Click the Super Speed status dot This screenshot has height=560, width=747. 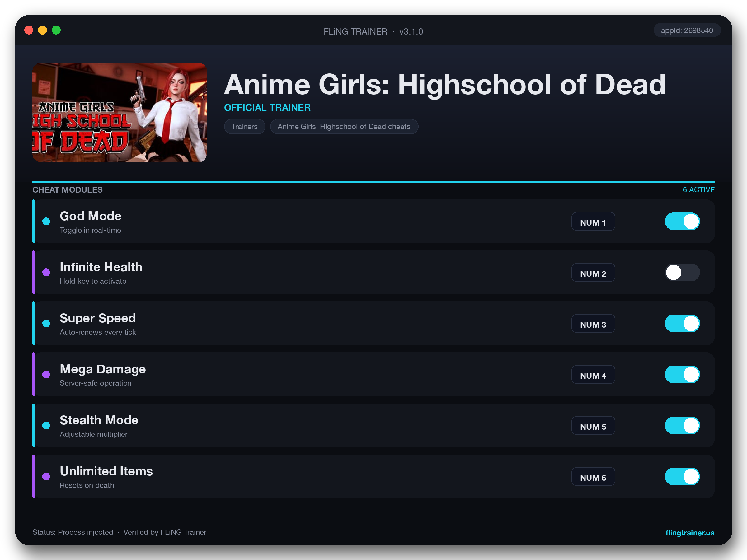46,323
